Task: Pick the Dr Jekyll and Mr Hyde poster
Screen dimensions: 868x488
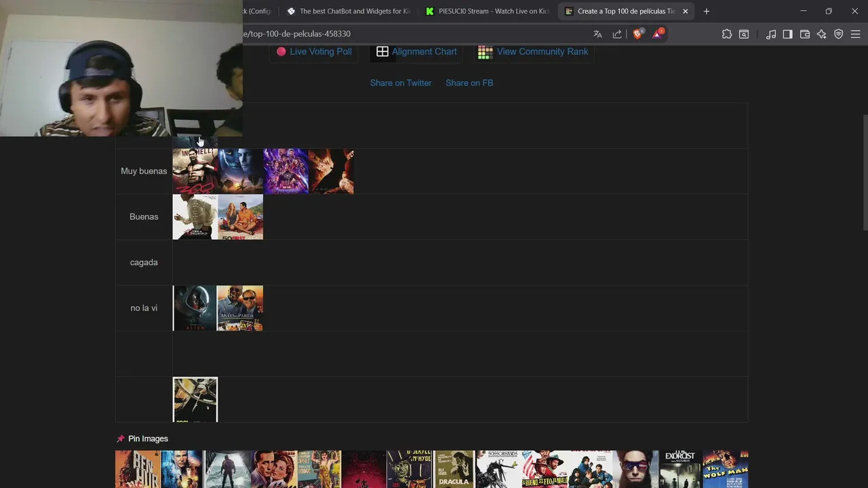Action: (409, 469)
